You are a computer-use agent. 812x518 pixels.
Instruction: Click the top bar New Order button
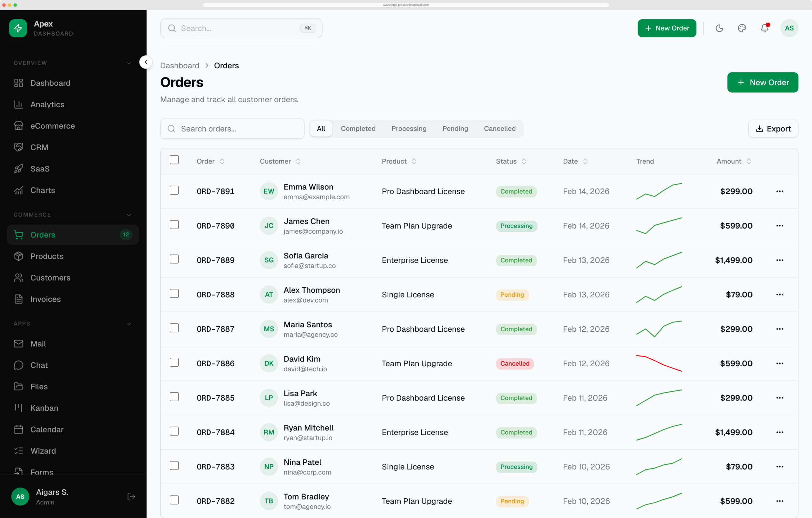(667, 28)
